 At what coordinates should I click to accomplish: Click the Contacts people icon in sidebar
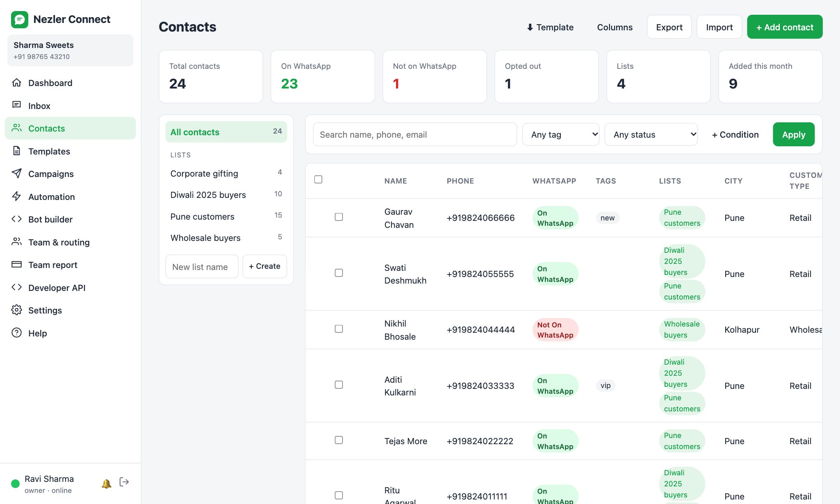pyautogui.click(x=16, y=128)
